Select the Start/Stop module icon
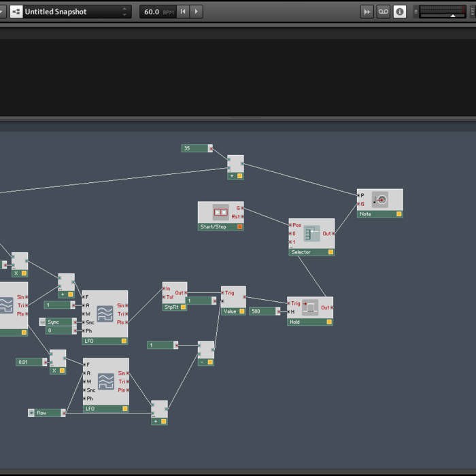 tap(220, 211)
